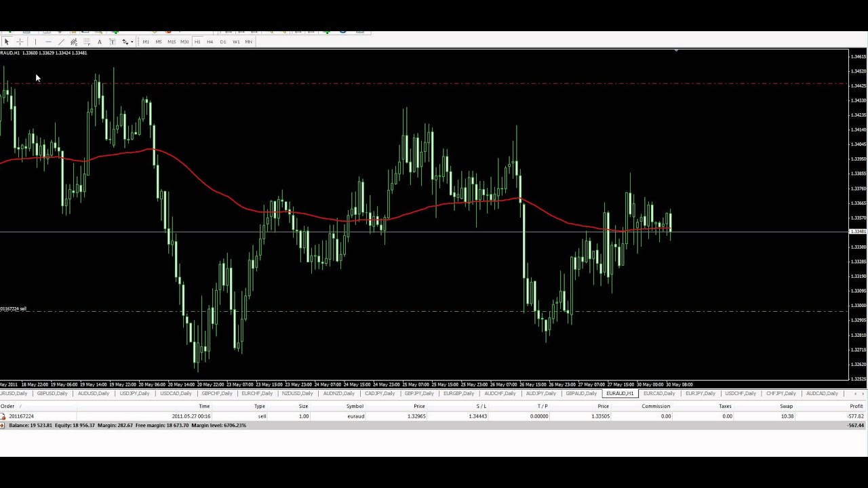Switch chart to H4 timeframe

click(x=210, y=42)
